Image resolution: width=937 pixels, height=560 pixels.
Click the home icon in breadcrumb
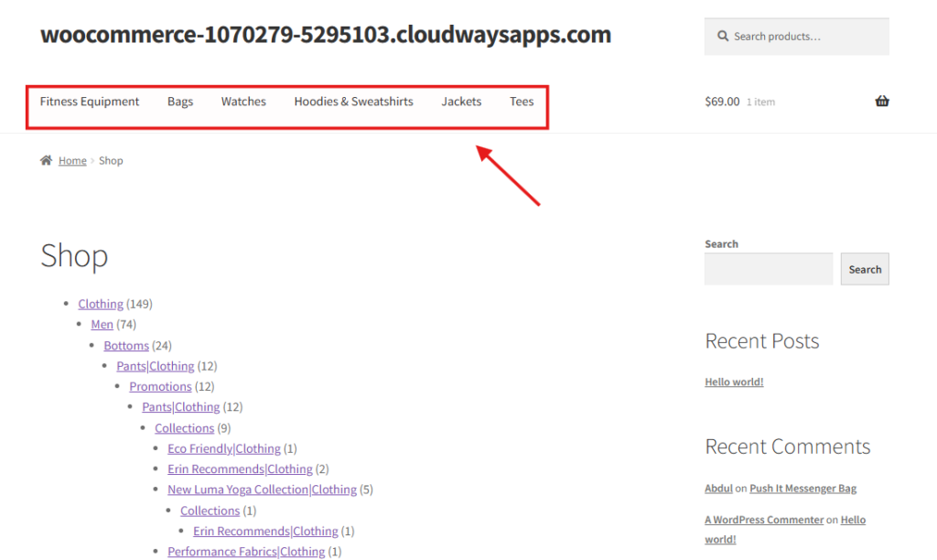point(46,161)
